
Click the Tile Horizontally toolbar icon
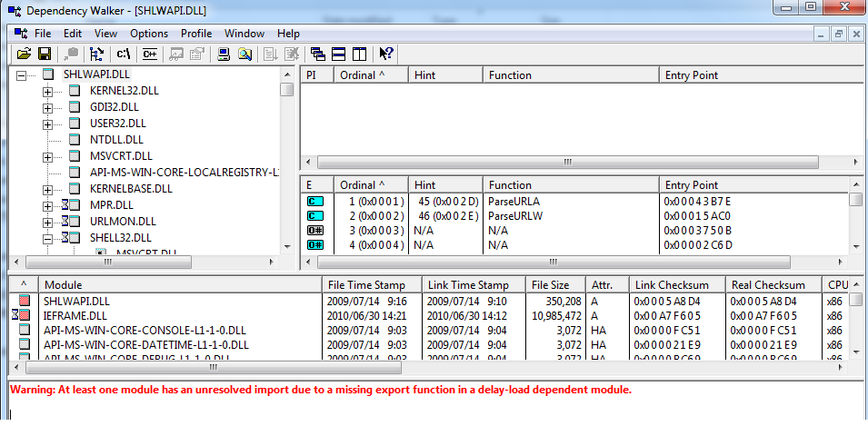pos(338,54)
